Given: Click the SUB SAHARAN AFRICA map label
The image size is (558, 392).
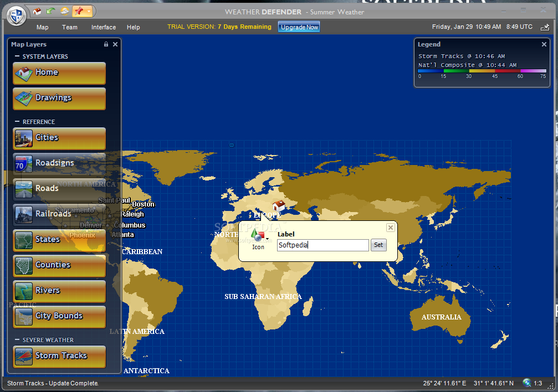Looking at the screenshot, I should pos(263,296).
